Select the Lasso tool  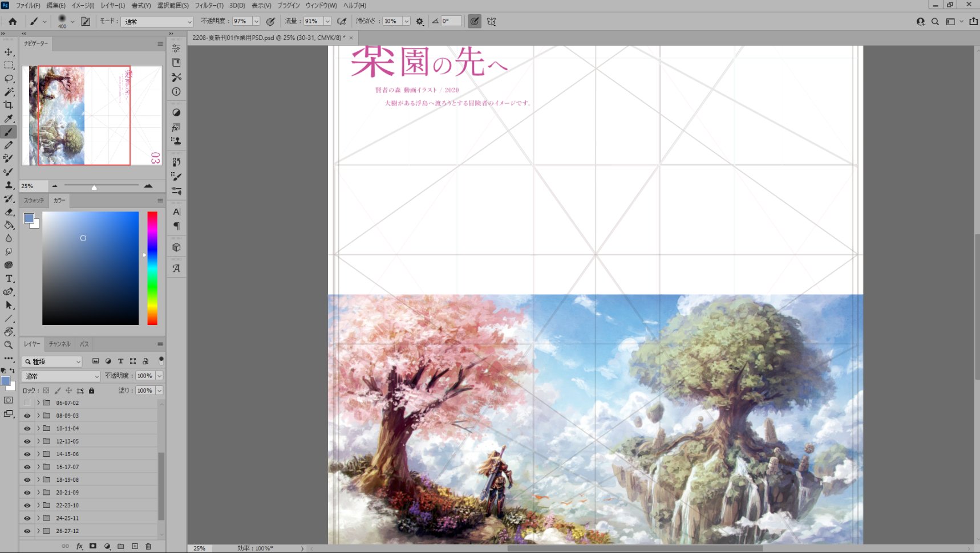(9, 78)
